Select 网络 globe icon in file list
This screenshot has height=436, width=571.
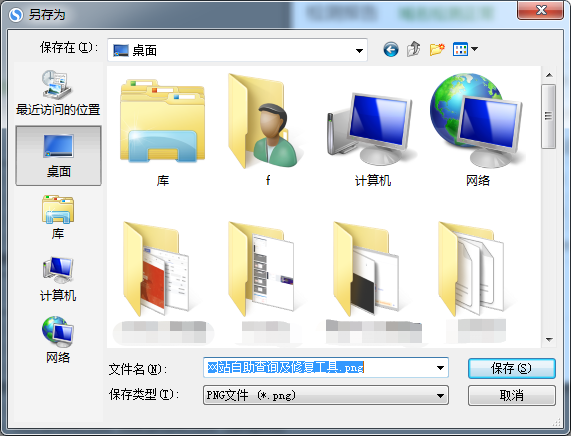coord(478,130)
